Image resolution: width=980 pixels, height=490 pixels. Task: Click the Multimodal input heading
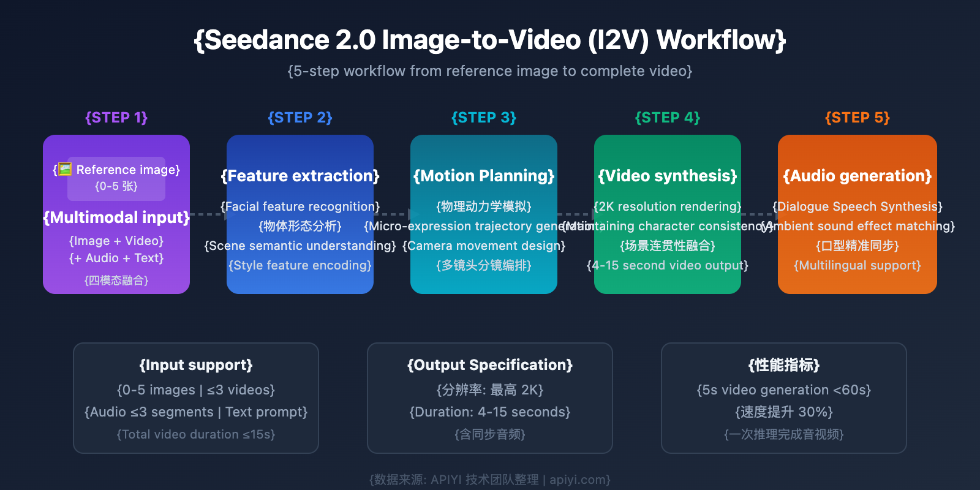point(116,217)
